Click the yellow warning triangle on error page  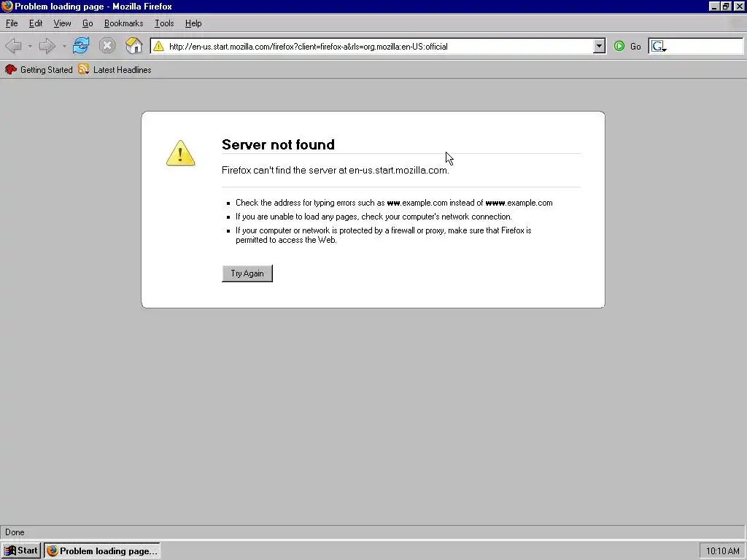(x=181, y=153)
